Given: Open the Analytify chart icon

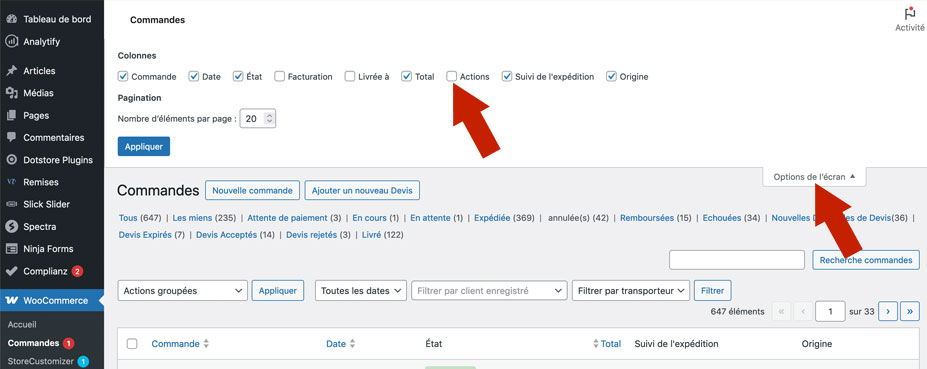Looking at the screenshot, I should pyautogui.click(x=11, y=41).
